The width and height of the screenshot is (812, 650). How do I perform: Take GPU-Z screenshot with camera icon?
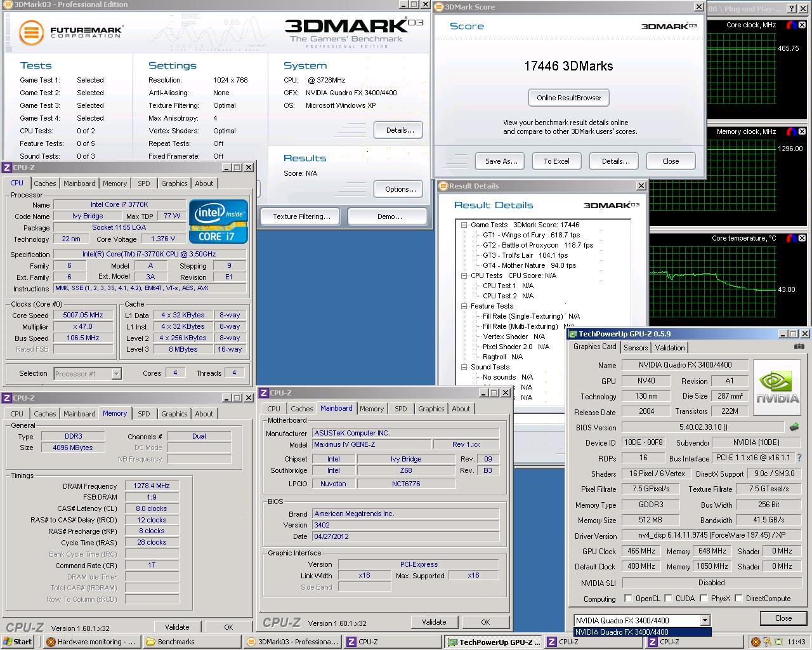tap(799, 347)
